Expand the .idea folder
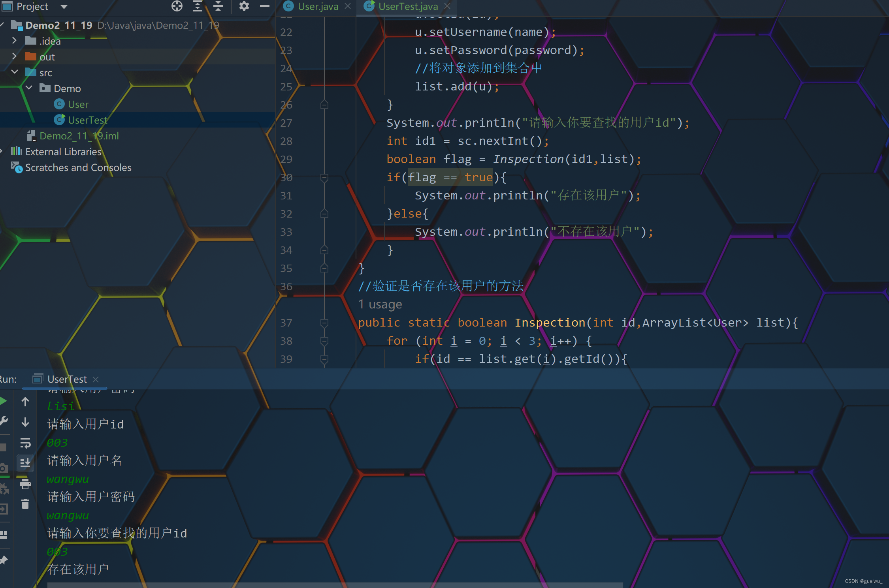889x588 pixels. click(15, 41)
